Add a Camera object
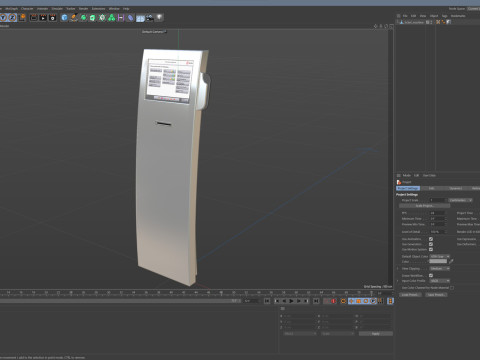Viewport: 480px width, 360px height. click(150, 18)
